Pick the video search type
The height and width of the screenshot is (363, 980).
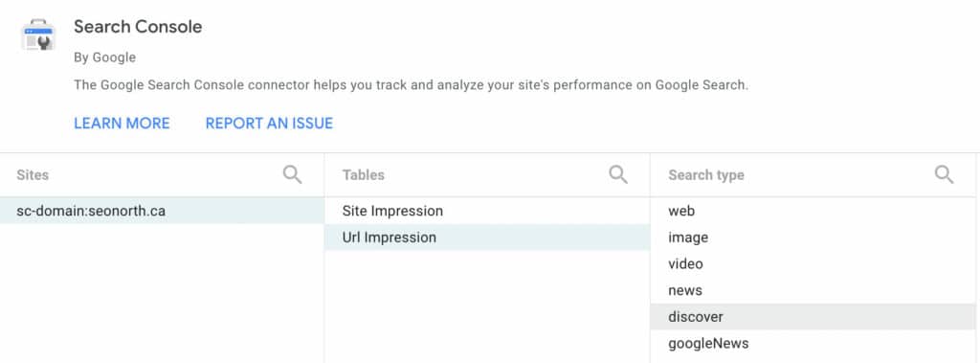click(x=813, y=263)
